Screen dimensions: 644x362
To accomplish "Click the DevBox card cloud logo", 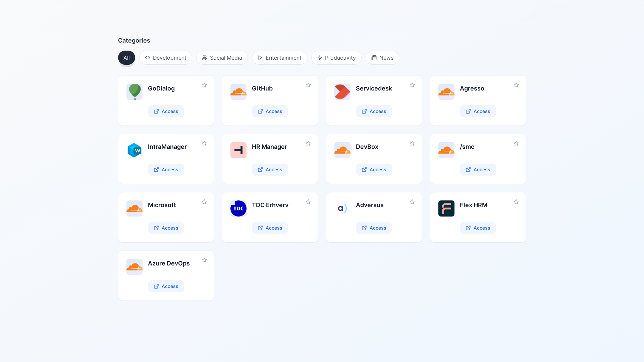I will point(342,150).
